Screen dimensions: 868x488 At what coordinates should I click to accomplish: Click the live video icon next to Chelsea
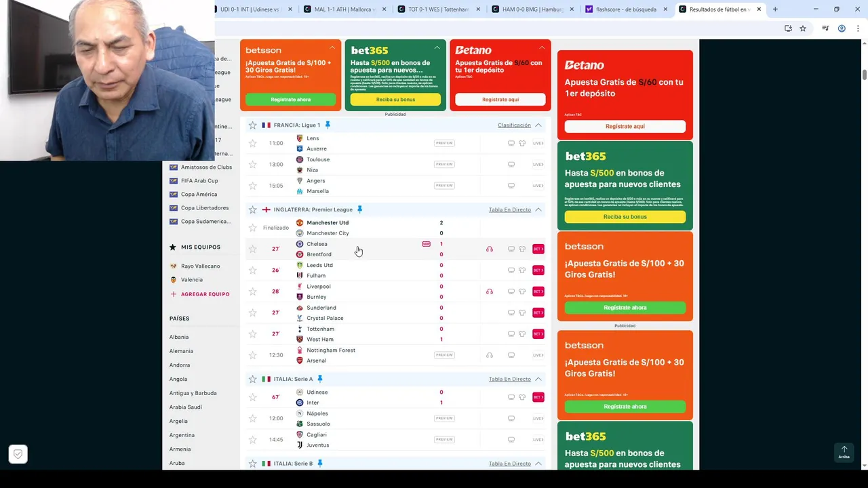point(427,244)
